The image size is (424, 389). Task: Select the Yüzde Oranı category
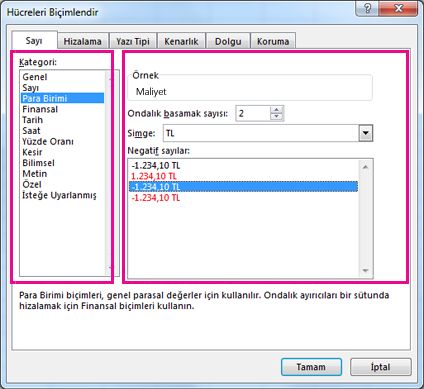click(63, 141)
